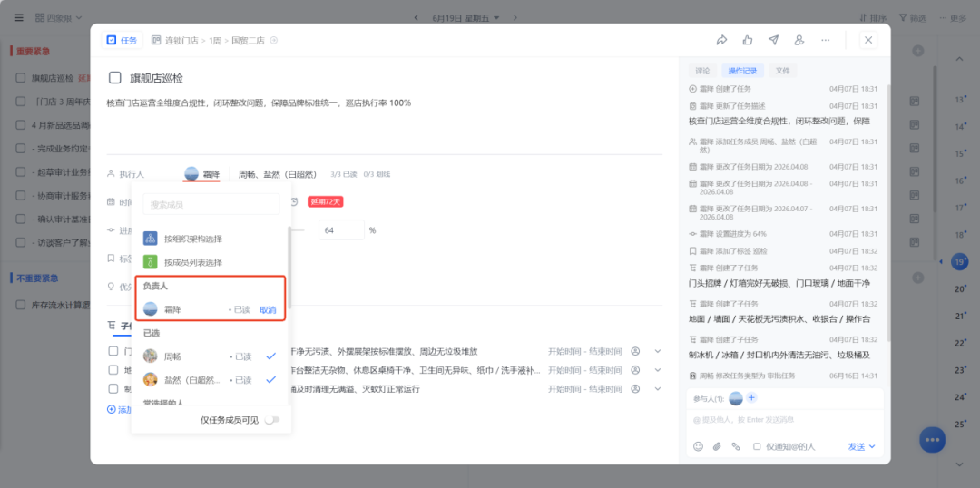Check the second subtask 地面 checkbox
This screenshot has width=980, height=488.
click(113, 370)
